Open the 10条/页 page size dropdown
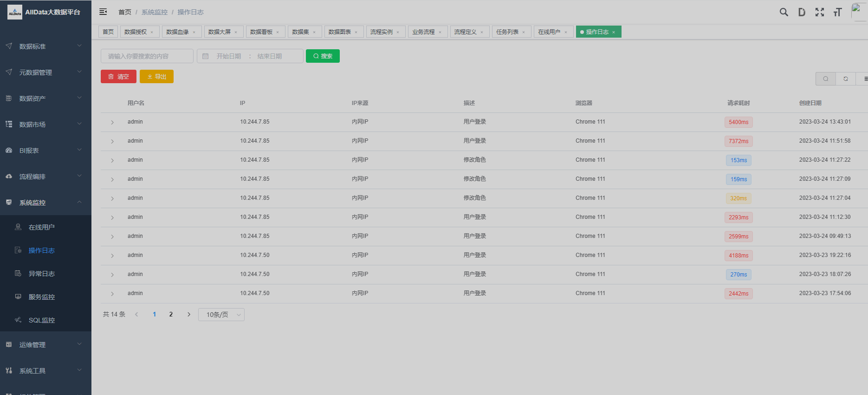 (221, 315)
